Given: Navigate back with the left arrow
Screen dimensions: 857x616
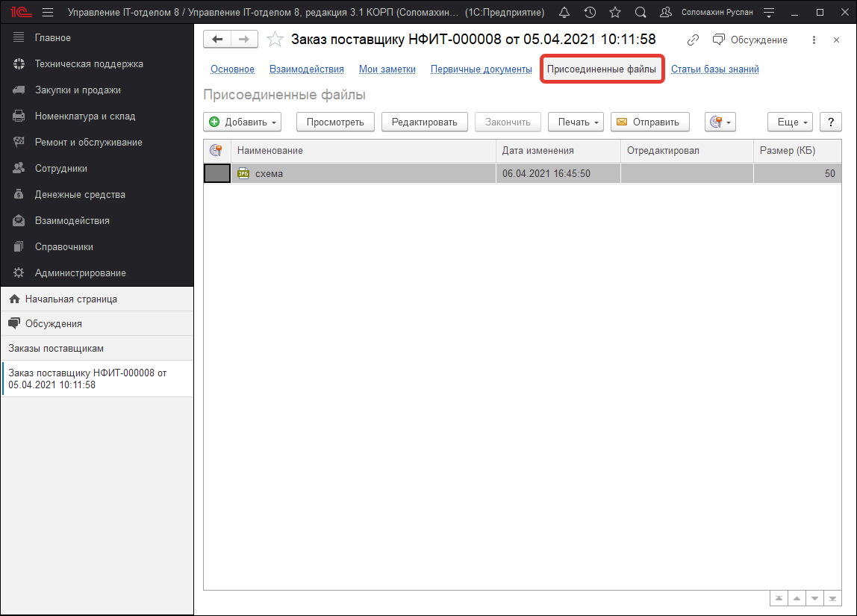Looking at the screenshot, I should (x=217, y=40).
